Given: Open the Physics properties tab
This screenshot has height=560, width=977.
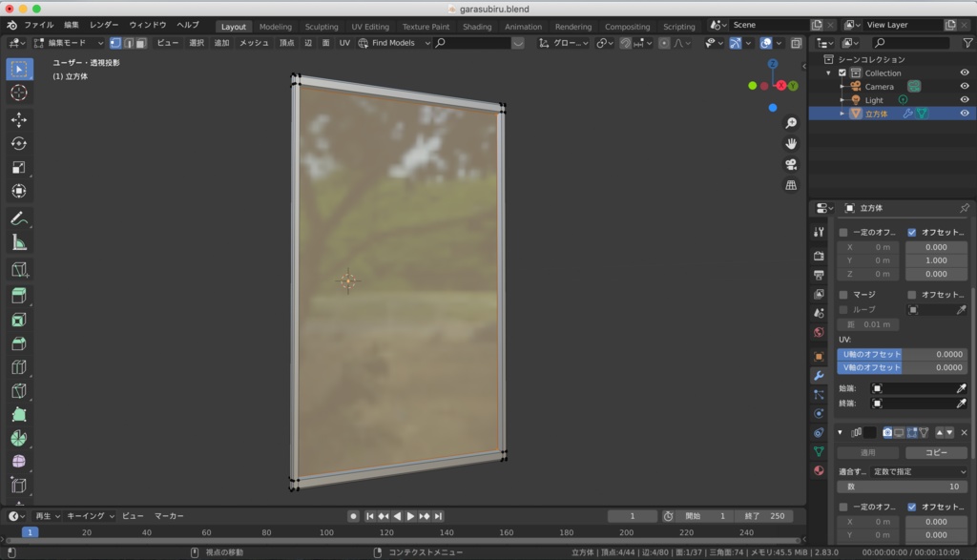Looking at the screenshot, I should 819,413.
